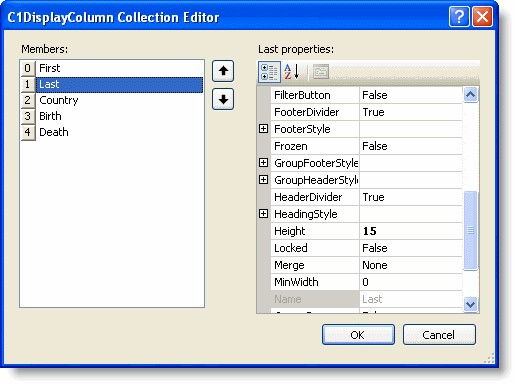Expand the GroupFooterStyle property
The width and height of the screenshot is (515, 384).
(263, 163)
